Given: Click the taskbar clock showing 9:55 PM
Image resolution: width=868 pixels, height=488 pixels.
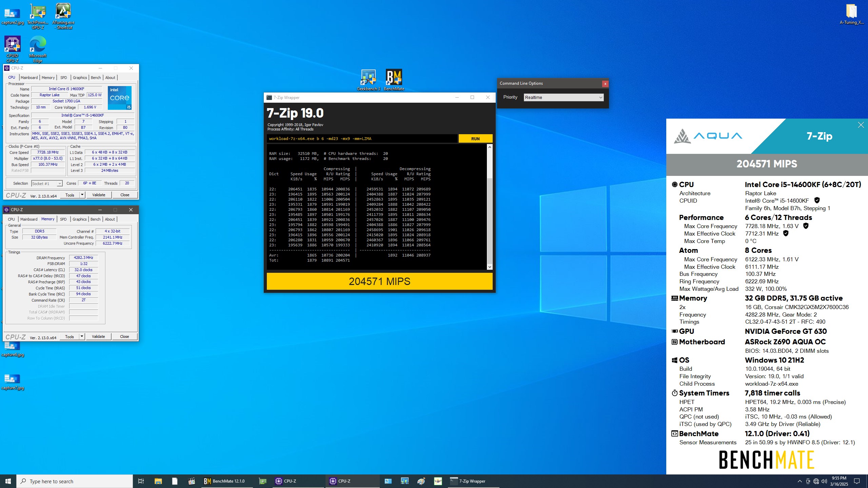Looking at the screenshot, I should [839, 481].
